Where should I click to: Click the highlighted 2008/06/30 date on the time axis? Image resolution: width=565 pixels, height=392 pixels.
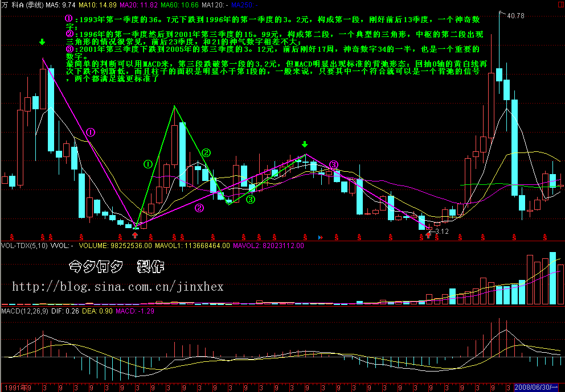(x=538, y=387)
